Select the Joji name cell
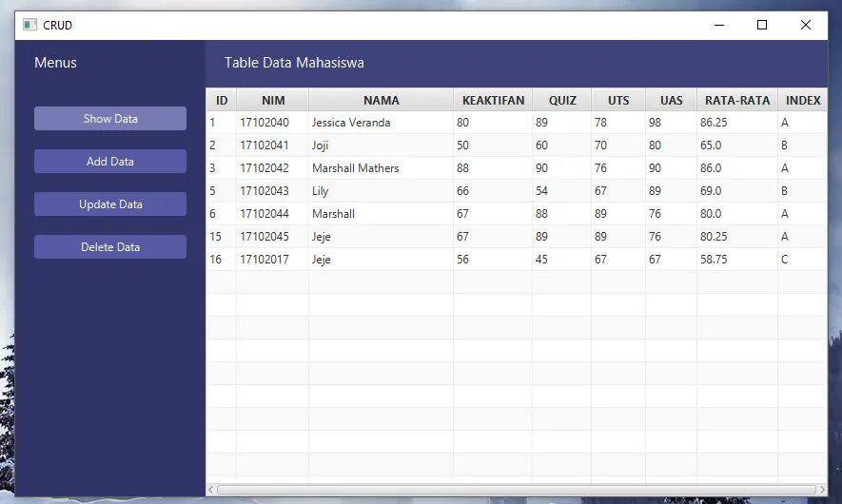The image size is (842, 504). [x=381, y=145]
